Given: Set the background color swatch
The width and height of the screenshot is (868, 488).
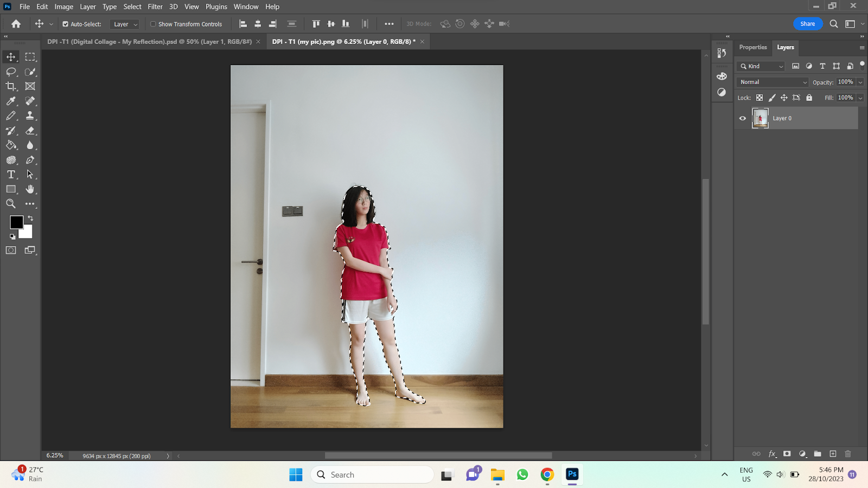Looking at the screenshot, I should tap(28, 234).
